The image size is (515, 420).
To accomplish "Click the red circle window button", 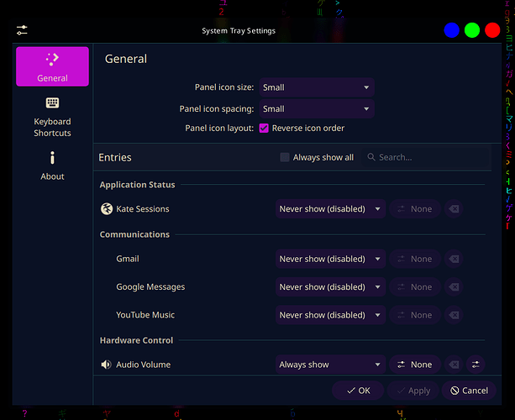I will (492, 30).
